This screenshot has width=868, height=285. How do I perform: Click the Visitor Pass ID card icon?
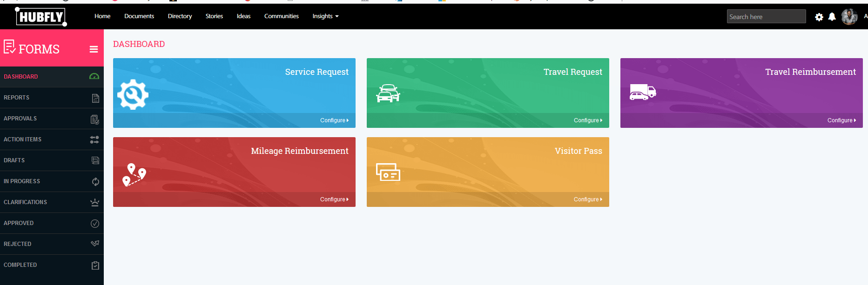pos(388,172)
